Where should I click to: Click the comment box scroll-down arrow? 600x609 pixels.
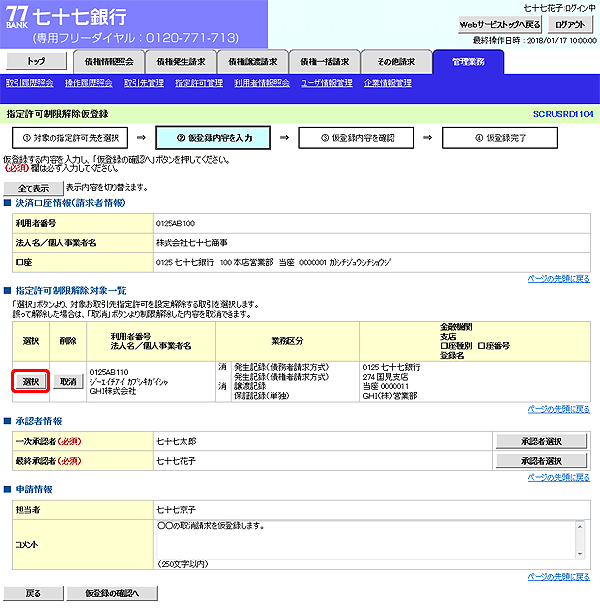click(580, 554)
